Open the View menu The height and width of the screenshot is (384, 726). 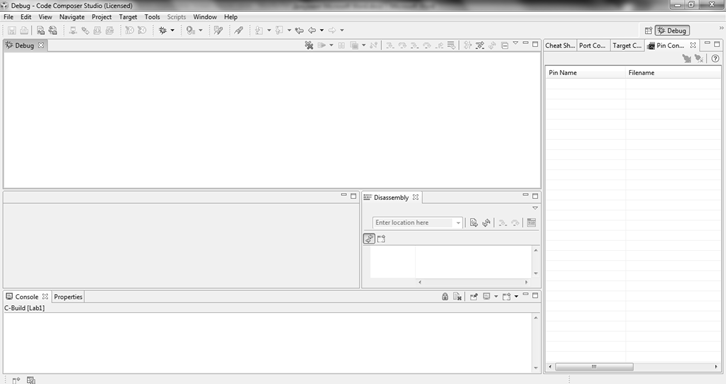pos(45,17)
